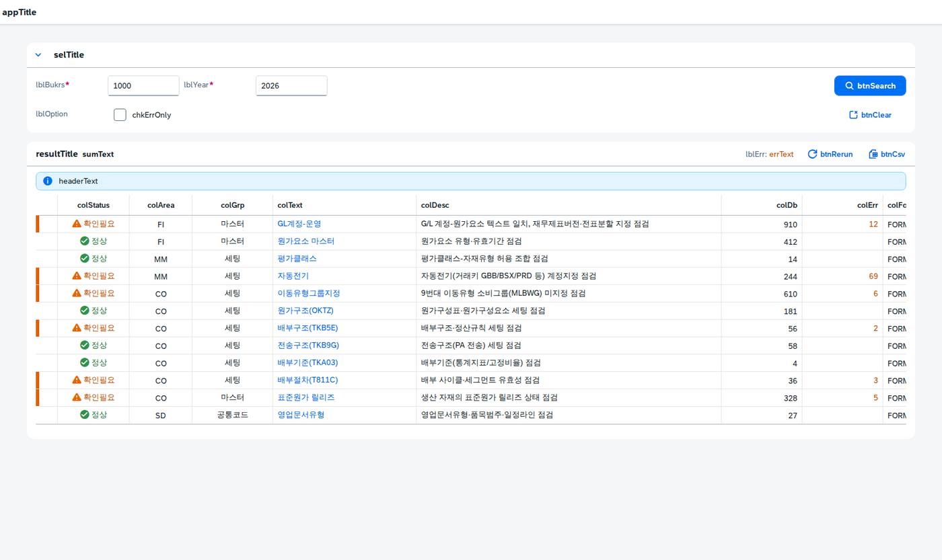Open the 이동유형그룹지정 link
The height and width of the screenshot is (560, 942).
point(309,293)
